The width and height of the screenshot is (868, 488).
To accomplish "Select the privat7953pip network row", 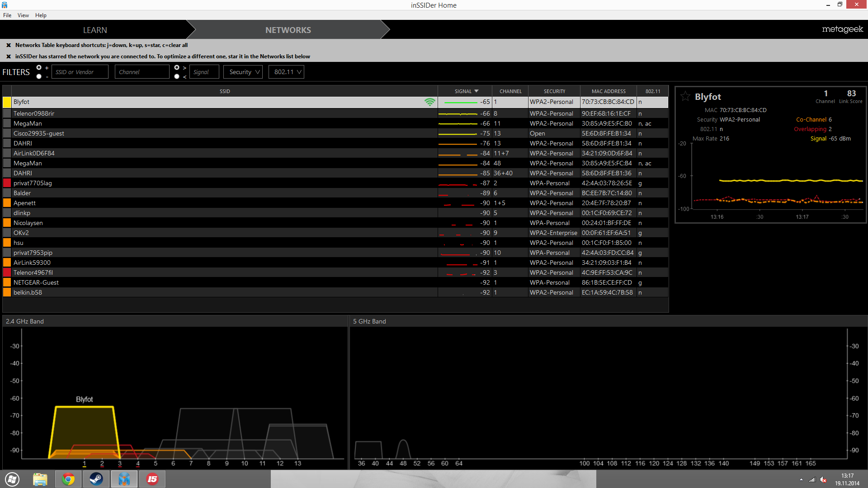I will pyautogui.click(x=335, y=253).
